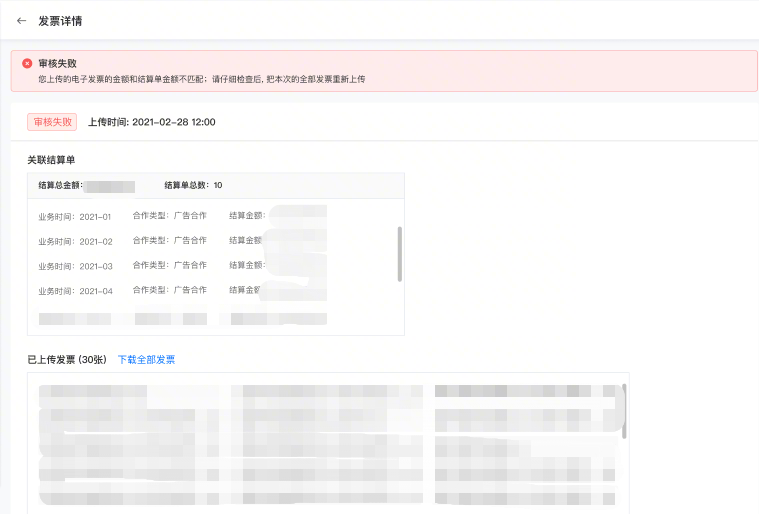Click the 下载全部发票 link

(146, 360)
